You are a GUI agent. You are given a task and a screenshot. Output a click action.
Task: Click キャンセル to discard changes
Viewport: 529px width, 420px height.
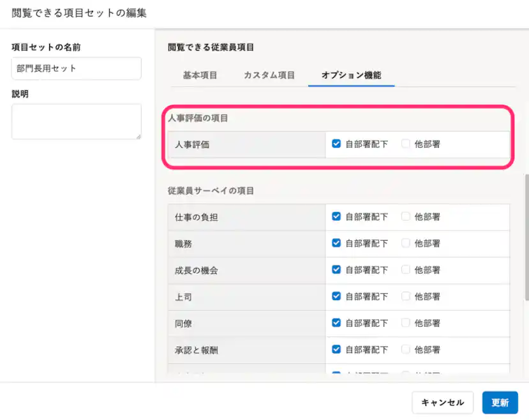coord(442,403)
